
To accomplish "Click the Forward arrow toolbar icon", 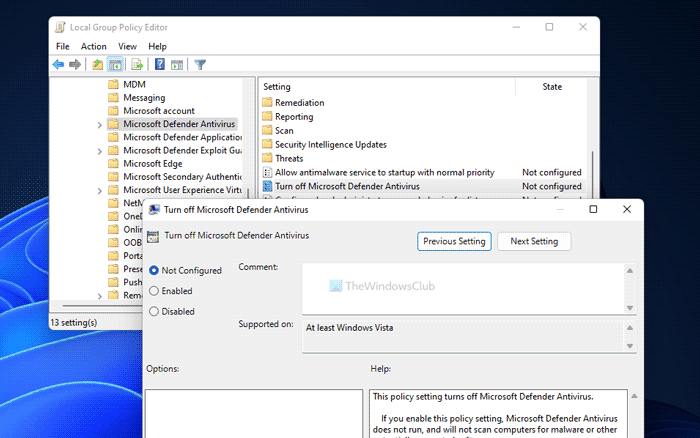I will click(75, 65).
